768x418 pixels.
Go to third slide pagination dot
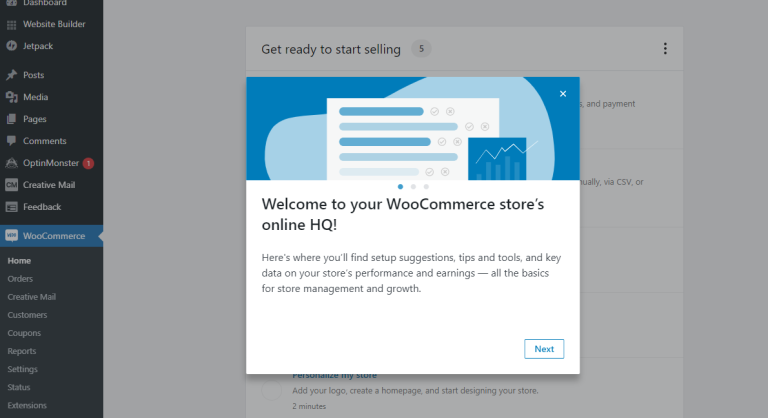click(426, 187)
